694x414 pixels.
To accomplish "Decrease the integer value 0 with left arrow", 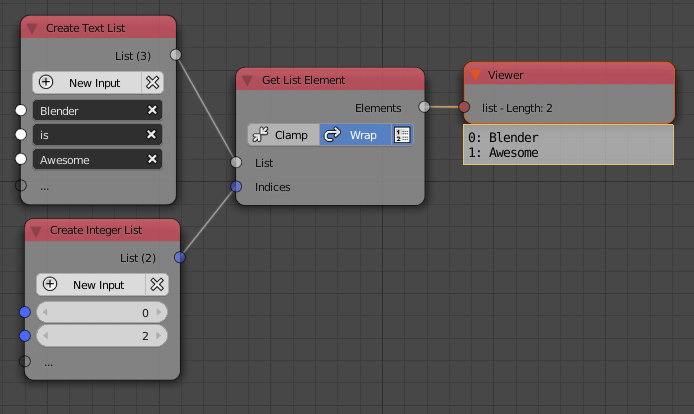I will [x=45, y=313].
